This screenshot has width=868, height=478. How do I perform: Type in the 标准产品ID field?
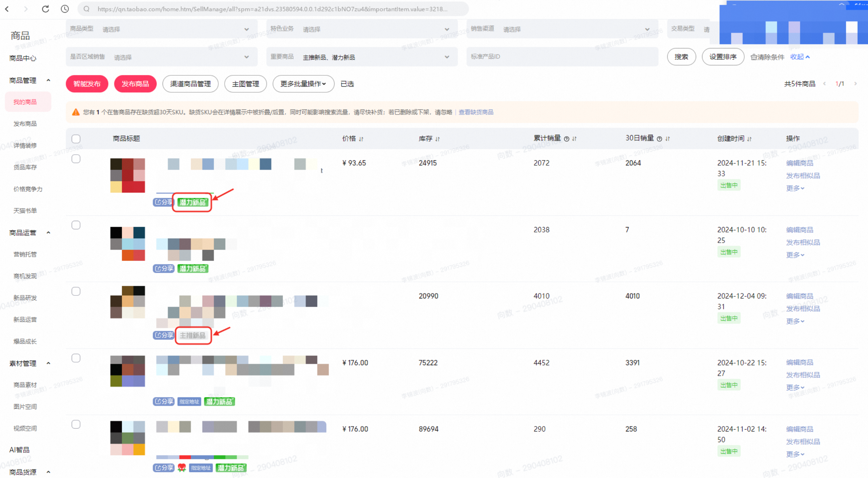[562, 57]
